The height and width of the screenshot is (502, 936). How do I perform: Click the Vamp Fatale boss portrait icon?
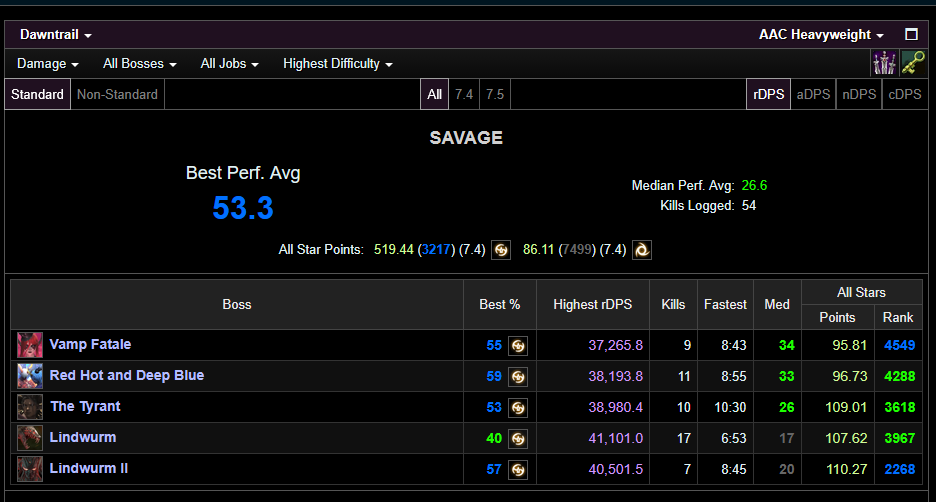pos(30,345)
